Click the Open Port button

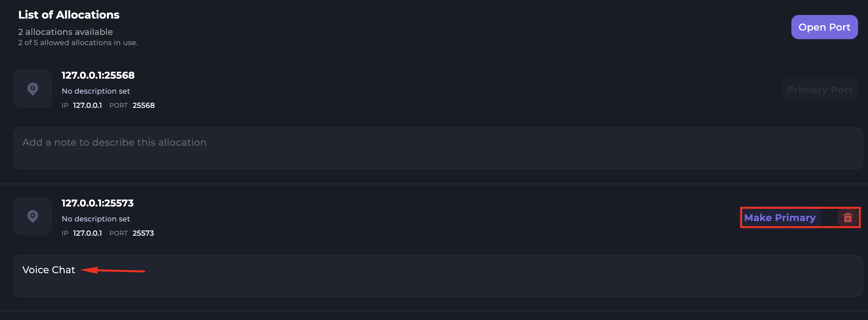click(x=824, y=27)
